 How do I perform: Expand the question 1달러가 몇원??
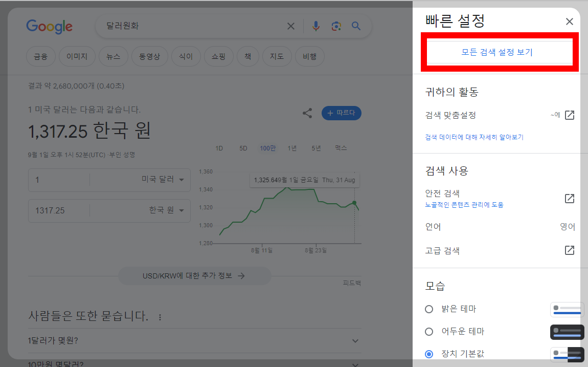click(x=355, y=340)
